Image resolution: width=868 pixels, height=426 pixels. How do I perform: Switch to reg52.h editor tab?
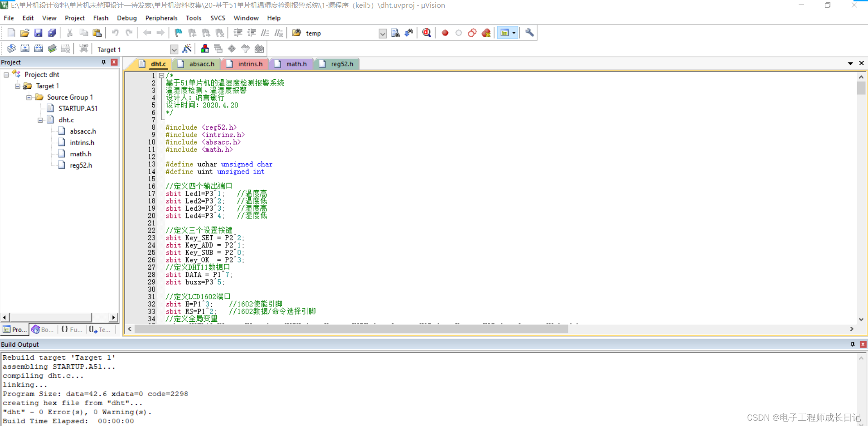pos(337,64)
